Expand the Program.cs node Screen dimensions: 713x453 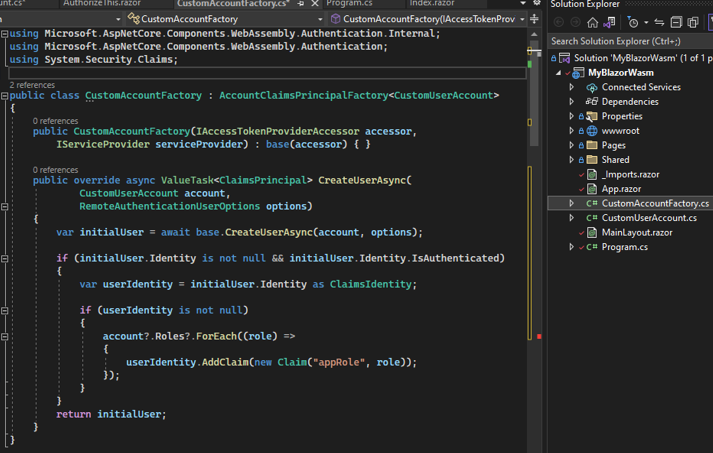pyautogui.click(x=572, y=247)
